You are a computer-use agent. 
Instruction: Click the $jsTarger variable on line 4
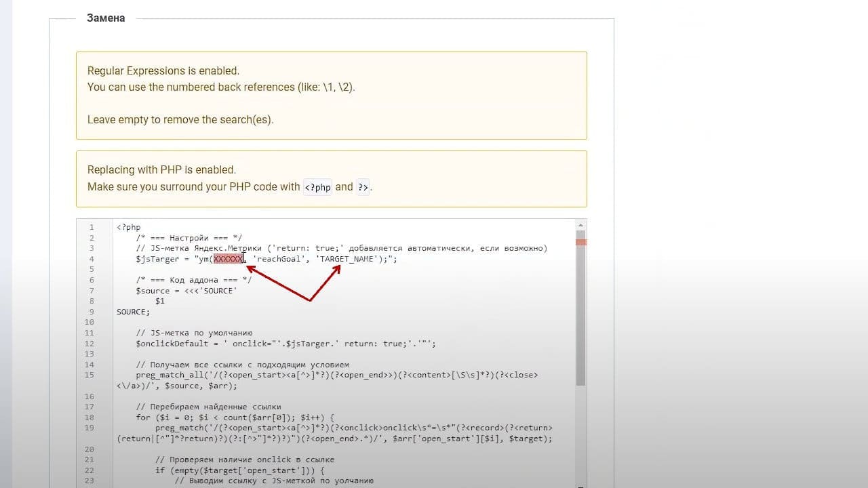157,259
